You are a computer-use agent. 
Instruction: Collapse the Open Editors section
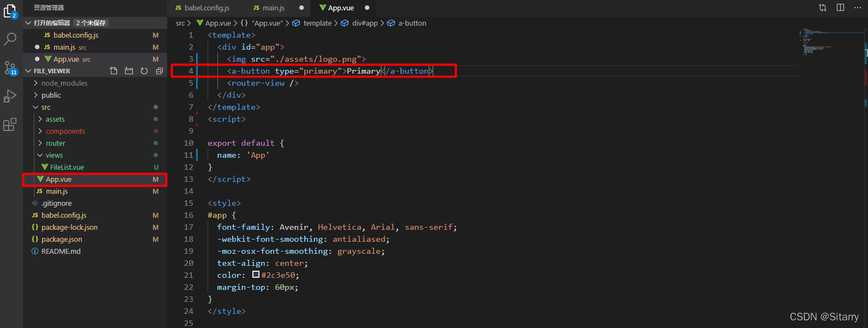coord(95,23)
